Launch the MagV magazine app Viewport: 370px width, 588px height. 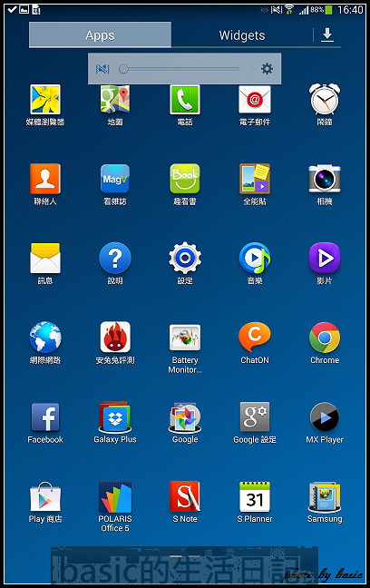coord(115,179)
